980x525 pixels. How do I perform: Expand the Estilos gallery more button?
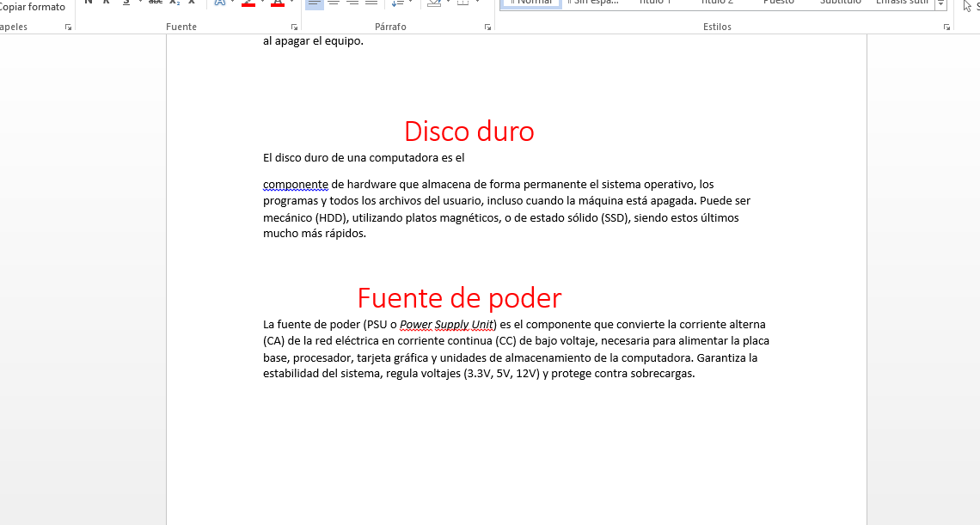pos(940,4)
